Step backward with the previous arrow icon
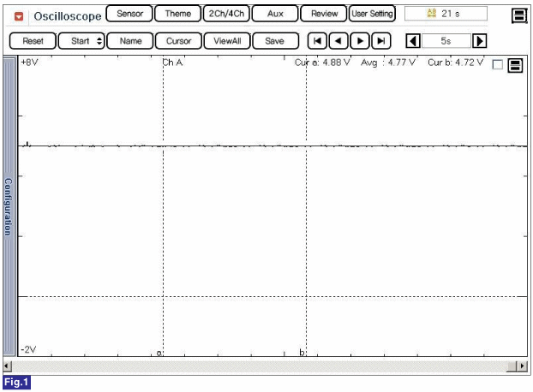Viewport: 533px width, 392px height. click(338, 40)
